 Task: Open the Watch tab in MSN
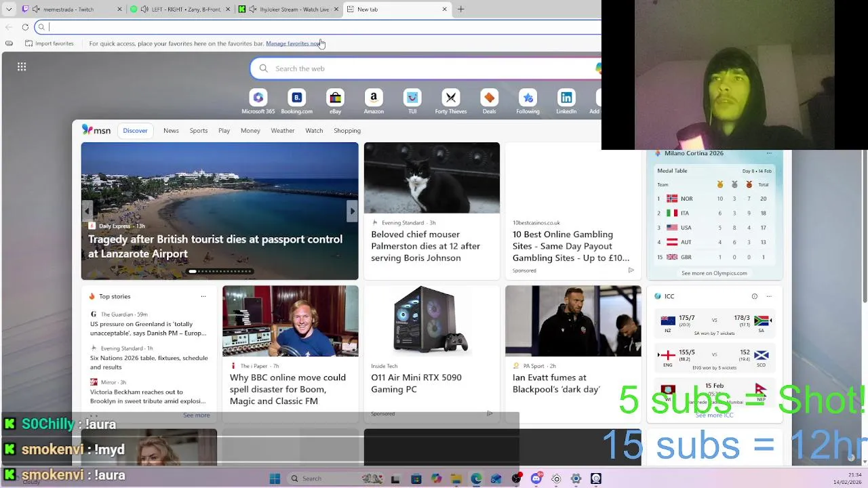click(314, 130)
